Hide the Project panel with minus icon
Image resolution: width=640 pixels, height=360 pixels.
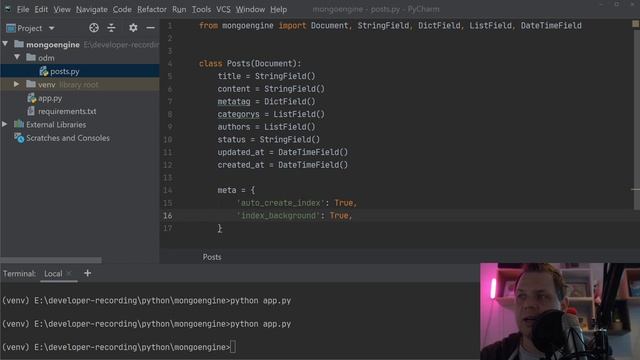(150, 28)
